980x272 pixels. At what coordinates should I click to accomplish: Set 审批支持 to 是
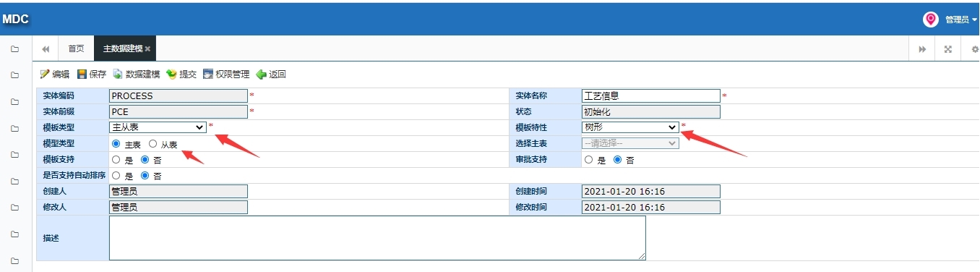[589, 160]
